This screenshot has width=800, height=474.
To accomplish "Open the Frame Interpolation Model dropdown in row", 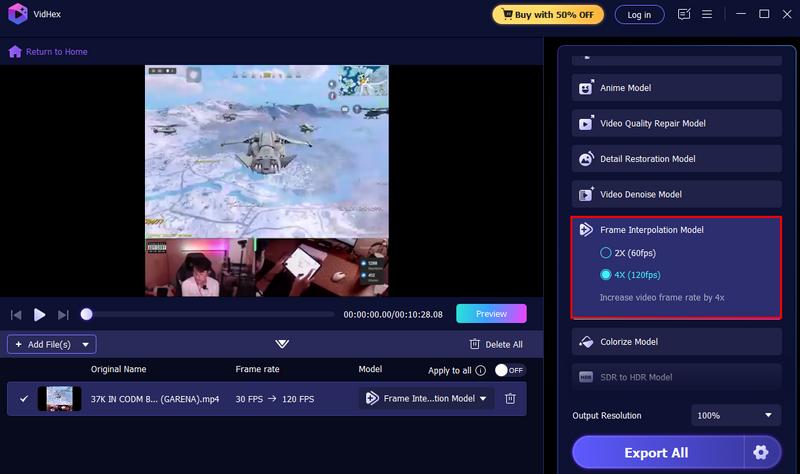I will tap(428, 398).
